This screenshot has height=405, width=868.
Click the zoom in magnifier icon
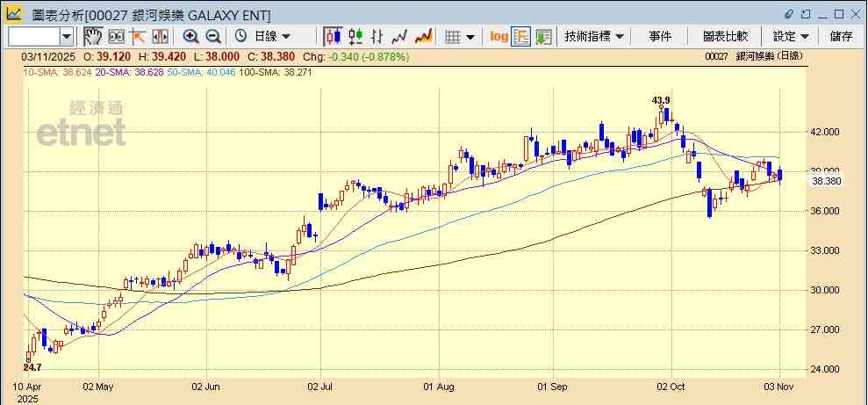190,36
